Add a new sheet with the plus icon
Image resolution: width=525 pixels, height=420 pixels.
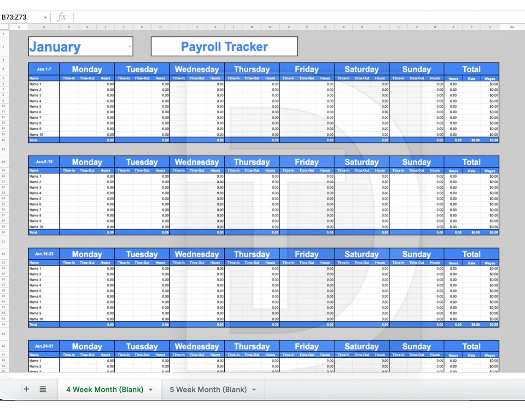(26, 389)
